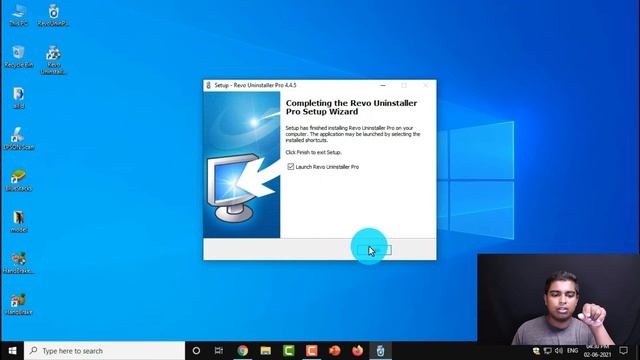Viewport: 640px width, 360px height.
Task: Open the notification center icon
Action: pos(623,351)
